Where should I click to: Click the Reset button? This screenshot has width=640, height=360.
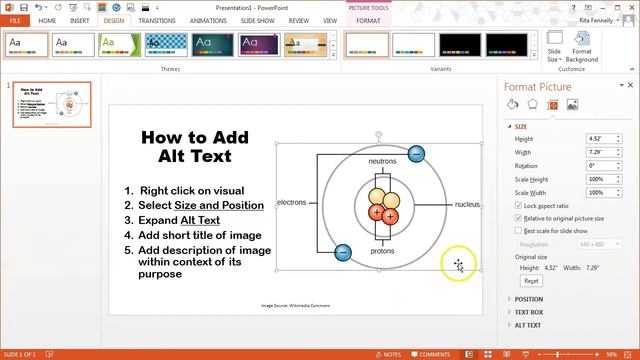(x=531, y=281)
